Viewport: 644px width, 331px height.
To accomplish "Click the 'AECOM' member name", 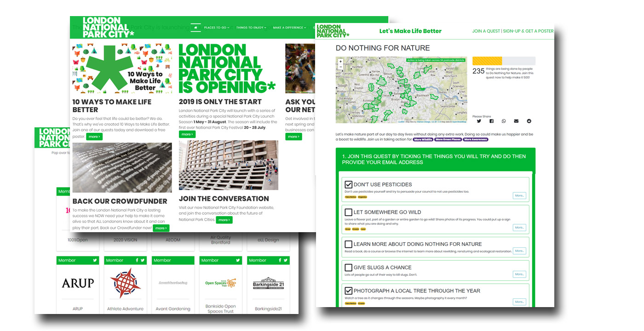I will tap(173, 240).
